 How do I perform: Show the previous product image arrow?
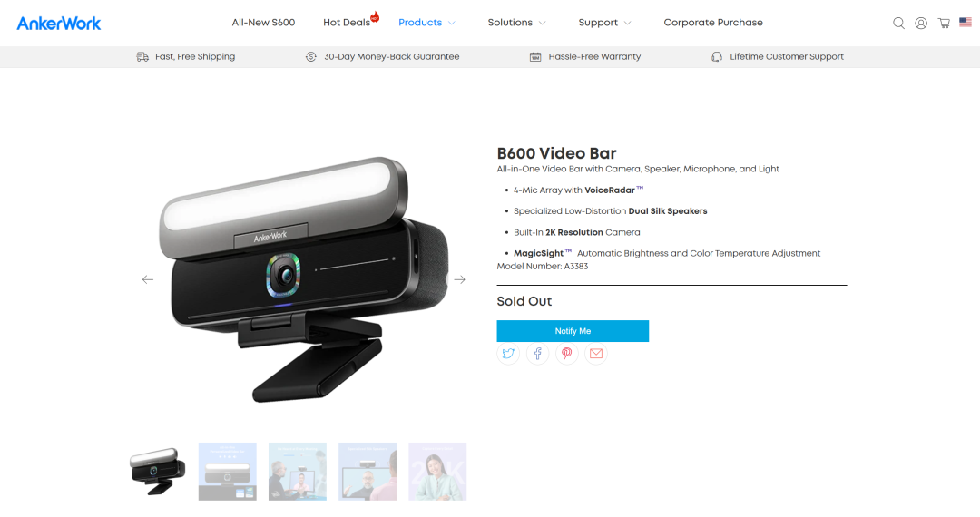(148, 279)
